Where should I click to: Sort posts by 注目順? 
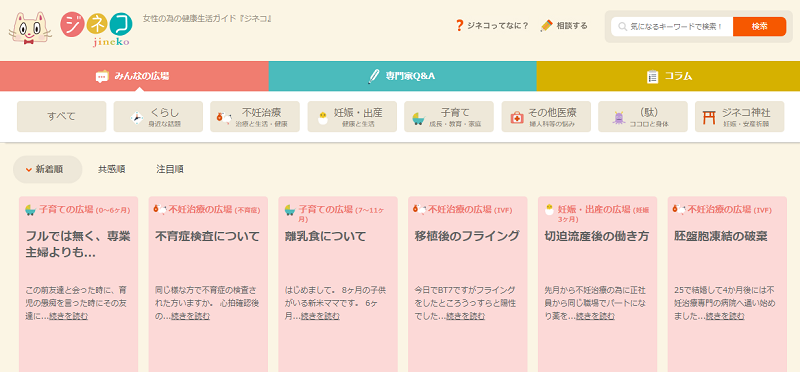tap(170, 169)
